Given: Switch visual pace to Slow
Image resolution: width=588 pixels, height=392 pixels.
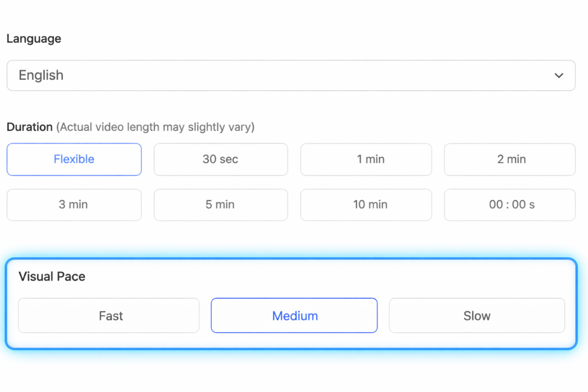Looking at the screenshot, I should [x=477, y=315].
